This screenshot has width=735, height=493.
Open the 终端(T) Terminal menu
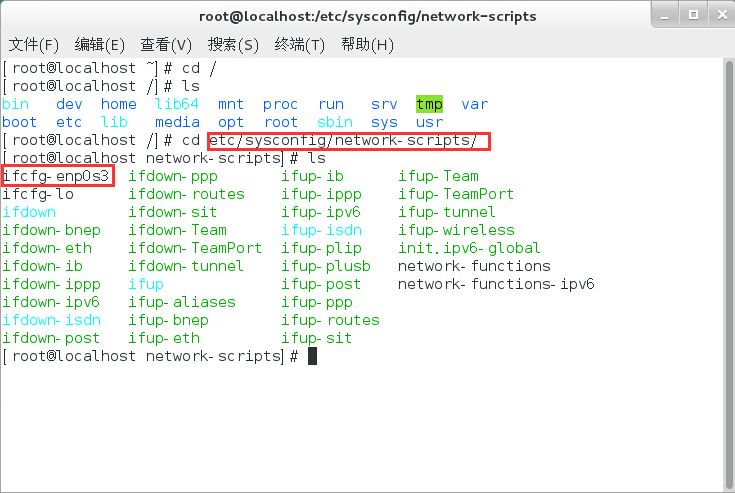[300, 45]
